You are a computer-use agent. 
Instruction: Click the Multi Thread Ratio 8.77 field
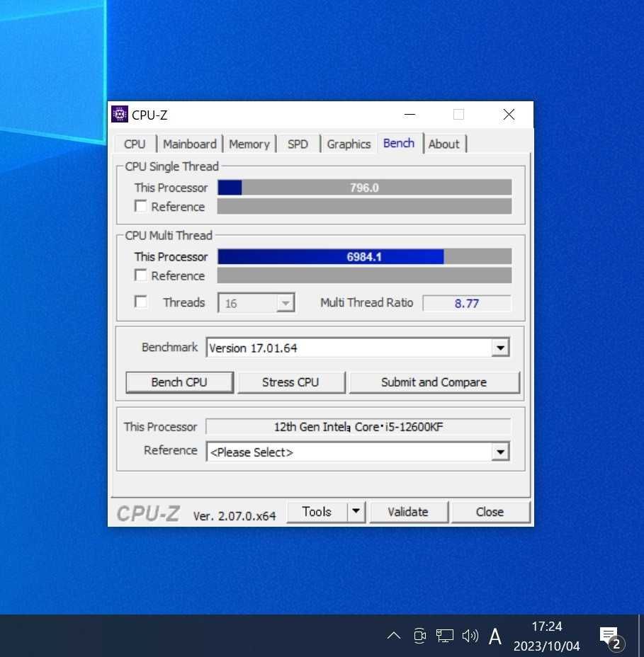[x=467, y=303]
